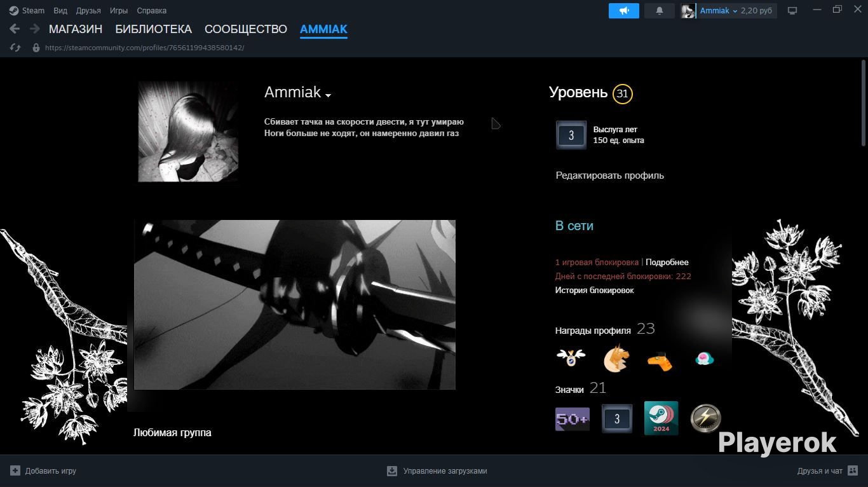Image resolution: width=868 pixels, height=487 pixels.
Task: Click the 150 ед. опыта text
Action: pos(619,141)
